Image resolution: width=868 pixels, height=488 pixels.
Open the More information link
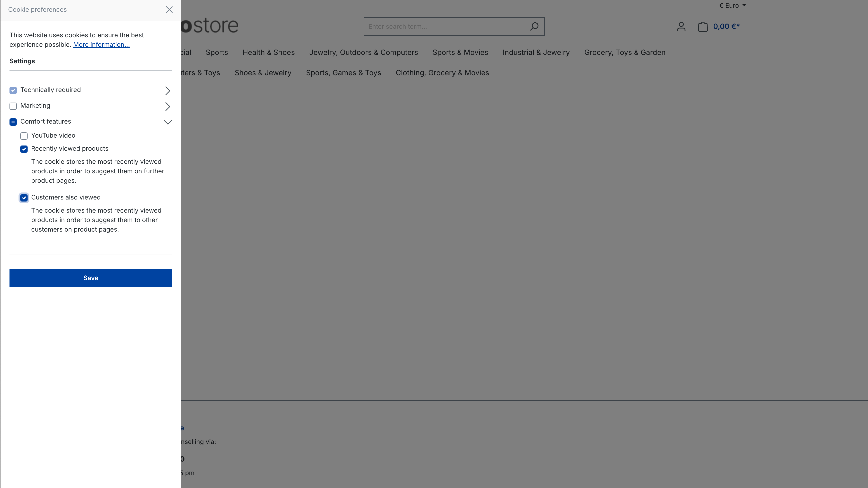(x=101, y=45)
